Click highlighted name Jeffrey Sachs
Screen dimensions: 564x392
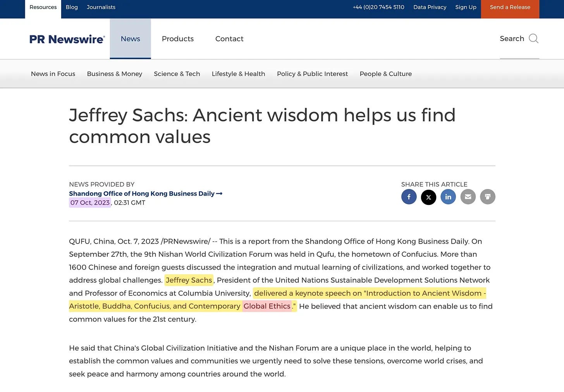[x=189, y=280]
